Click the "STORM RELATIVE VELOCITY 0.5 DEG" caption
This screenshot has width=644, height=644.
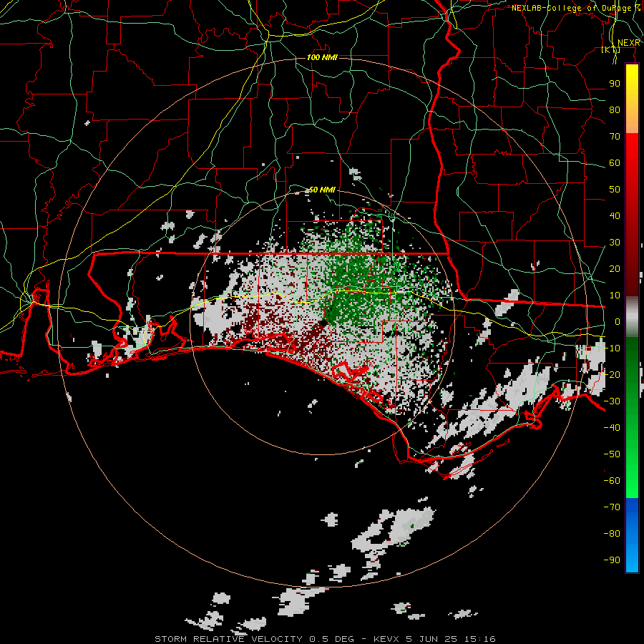click(254, 639)
